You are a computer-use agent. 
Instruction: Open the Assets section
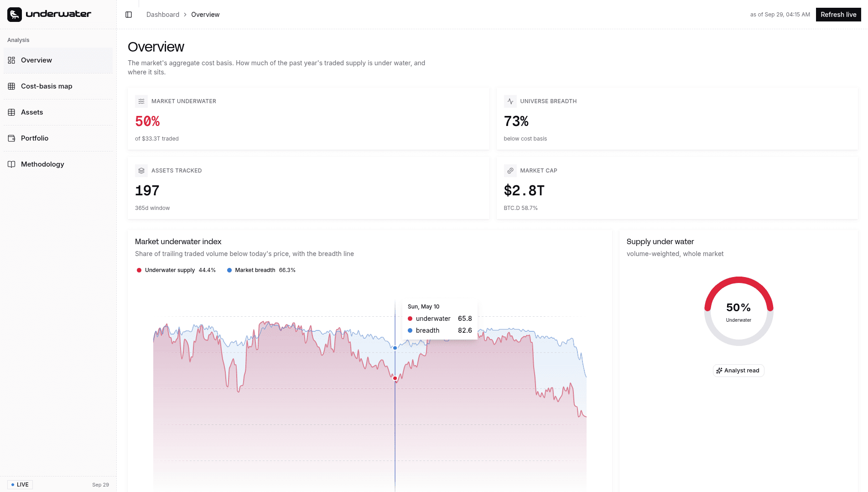coord(58,112)
